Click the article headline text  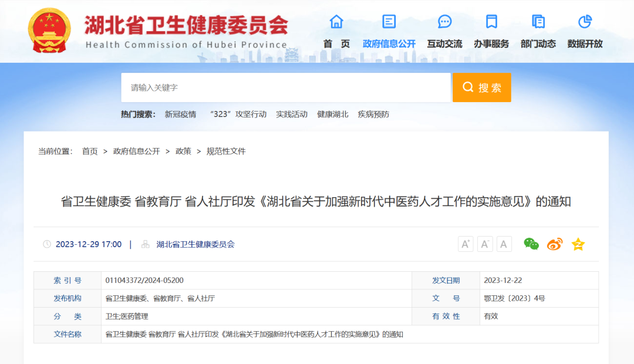pos(316,201)
